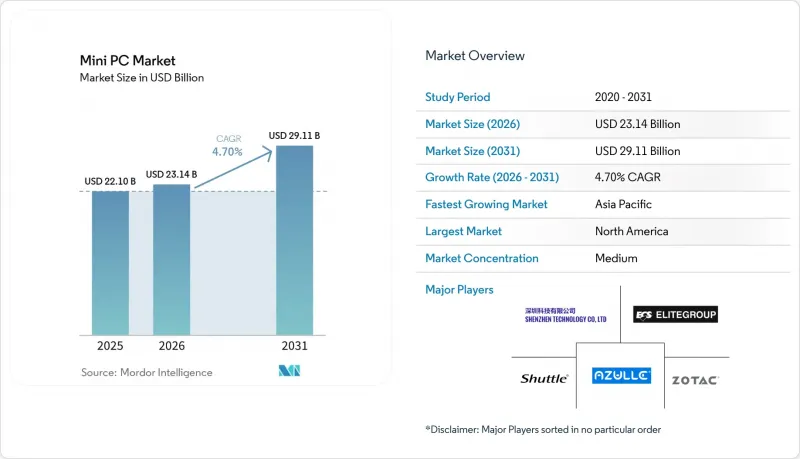This screenshot has width=800, height=459.
Task: Click the CAGR growth arrow
Action: point(234,167)
